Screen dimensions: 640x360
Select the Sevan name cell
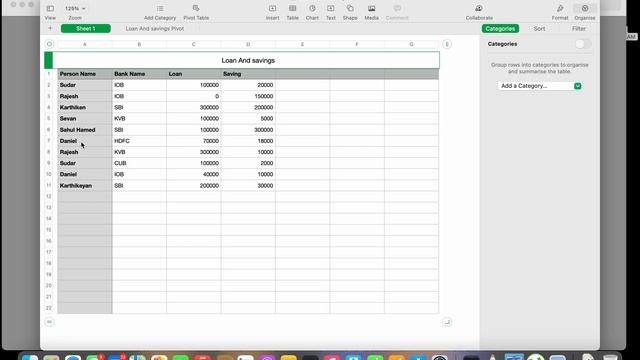[x=85, y=118]
